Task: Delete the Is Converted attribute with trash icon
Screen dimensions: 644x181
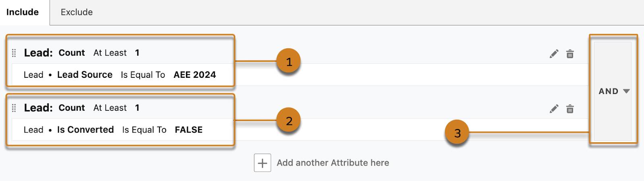Action: pos(570,108)
